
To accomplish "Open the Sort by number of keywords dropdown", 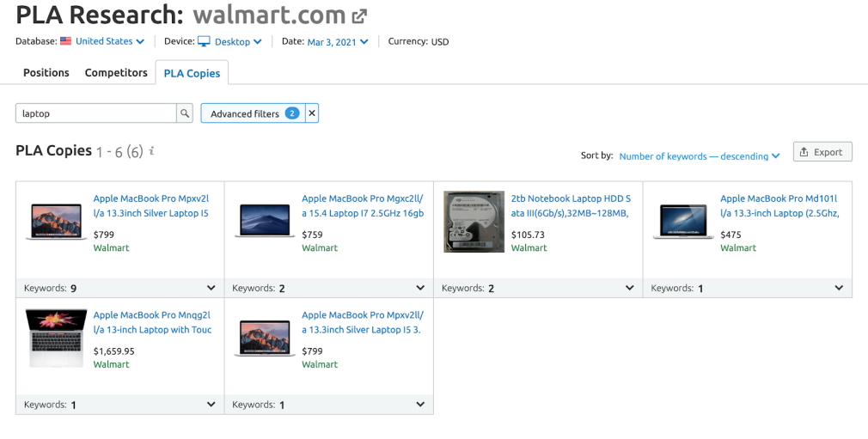I will click(x=699, y=156).
